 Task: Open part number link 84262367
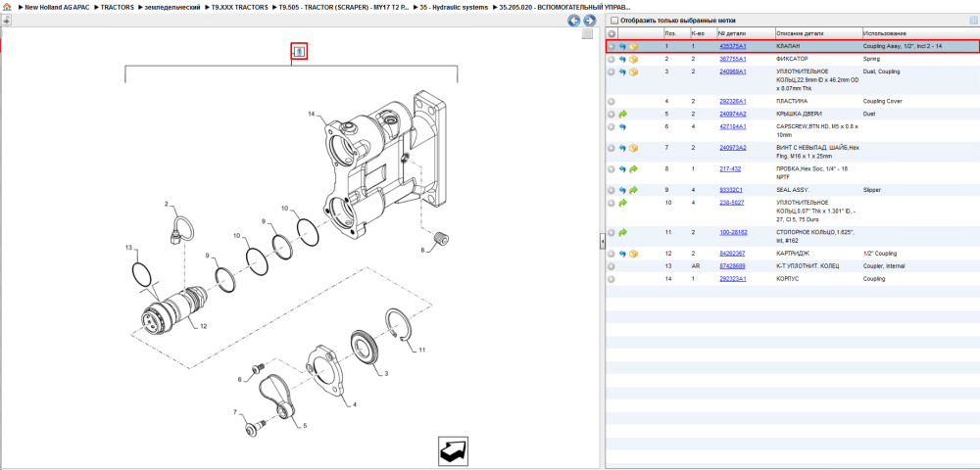click(732, 254)
